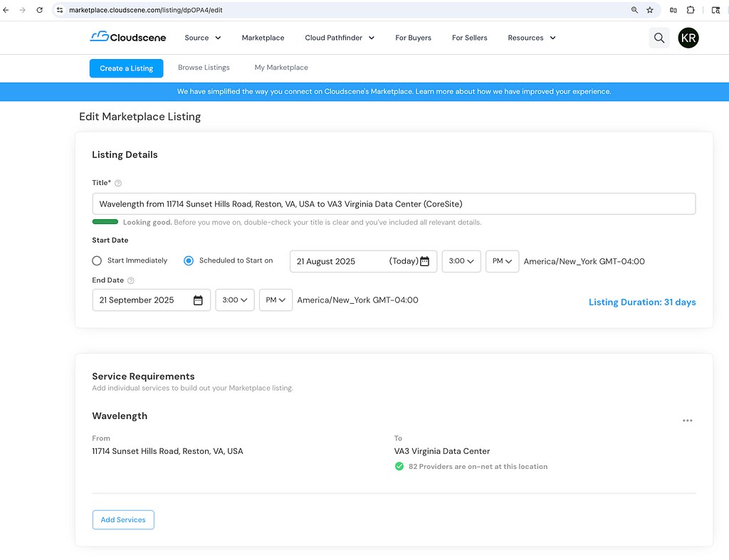Click the green title quality bar
Viewport: 729px width, 560px height.
coord(105,222)
